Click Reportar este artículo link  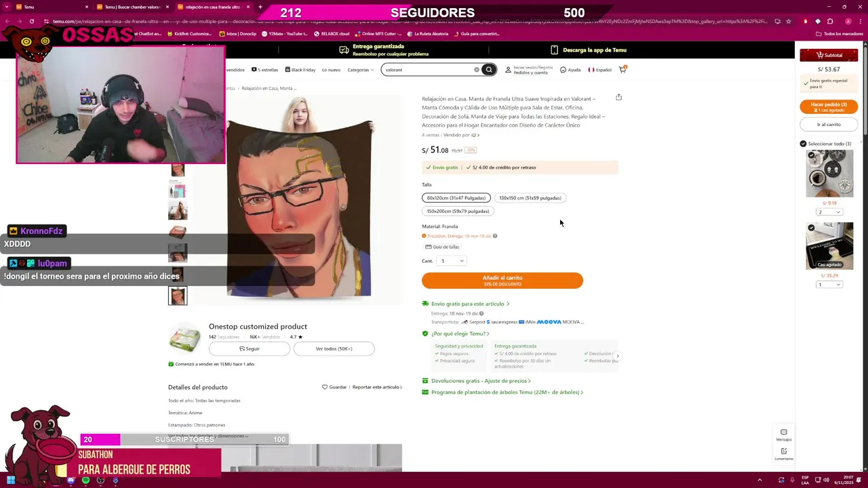[x=377, y=387]
